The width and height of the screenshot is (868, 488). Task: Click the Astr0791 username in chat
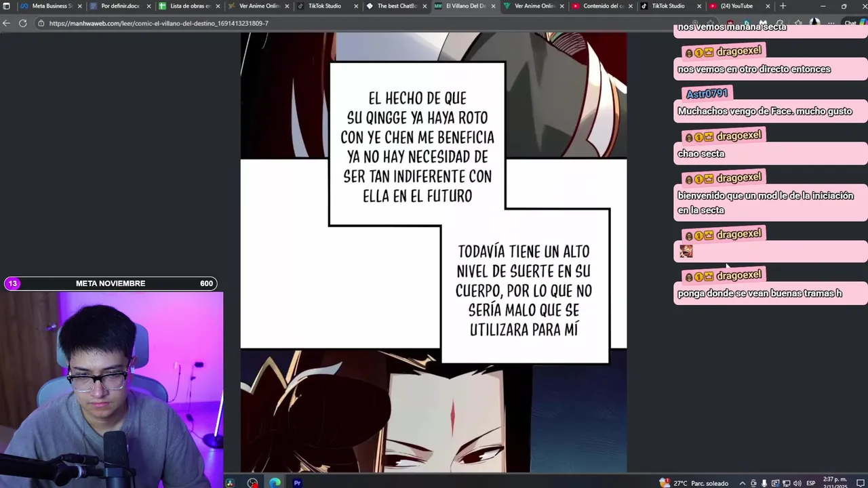coord(707,94)
